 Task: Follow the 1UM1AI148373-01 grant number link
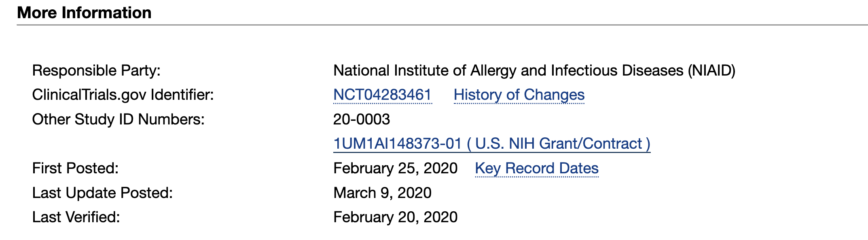(397, 144)
